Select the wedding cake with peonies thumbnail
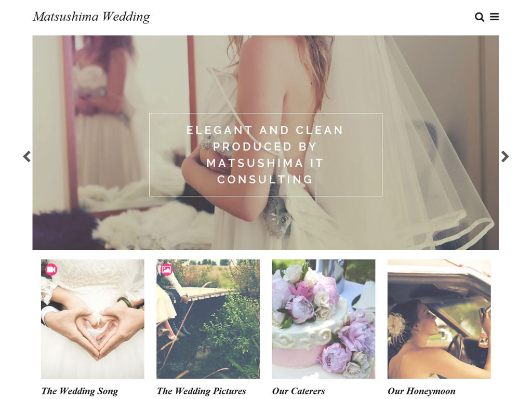This screenshot has height=399, width=532. [324, 319]
